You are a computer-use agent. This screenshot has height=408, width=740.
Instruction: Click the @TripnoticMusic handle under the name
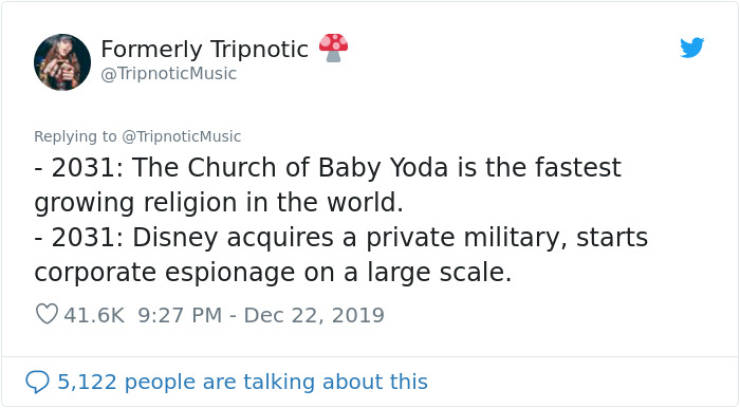point(169,74)
